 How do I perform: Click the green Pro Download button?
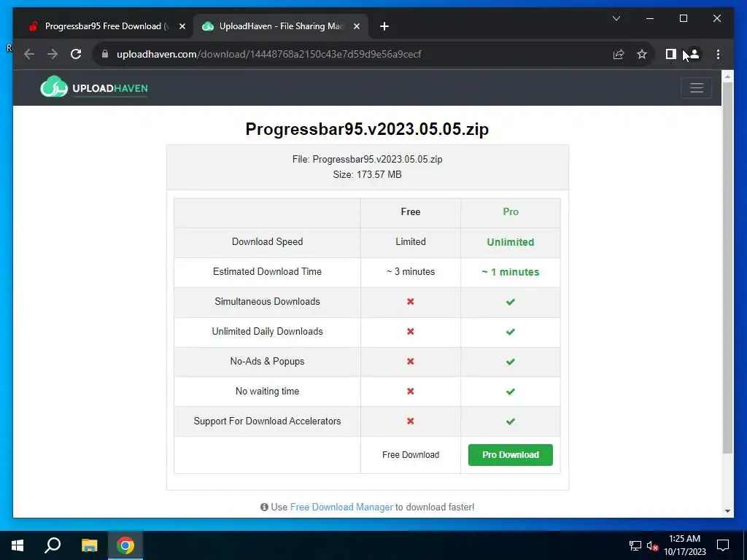click(x=510, y=455)
